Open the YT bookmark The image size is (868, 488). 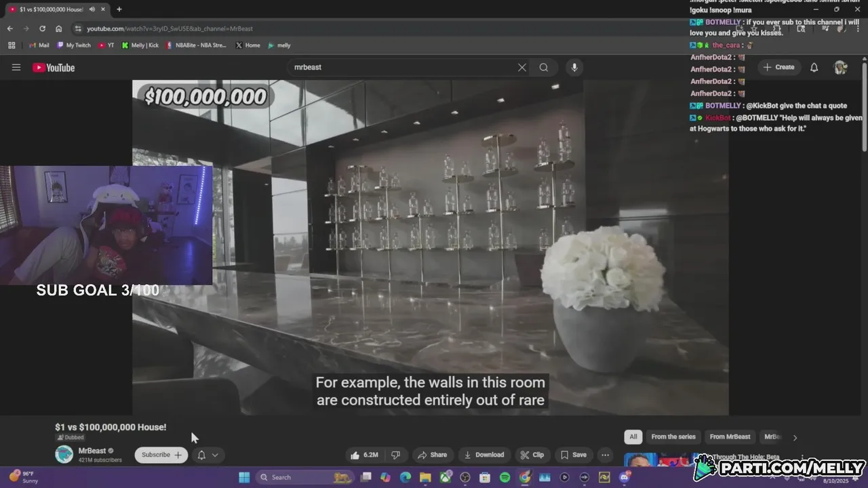pos(106,45)
